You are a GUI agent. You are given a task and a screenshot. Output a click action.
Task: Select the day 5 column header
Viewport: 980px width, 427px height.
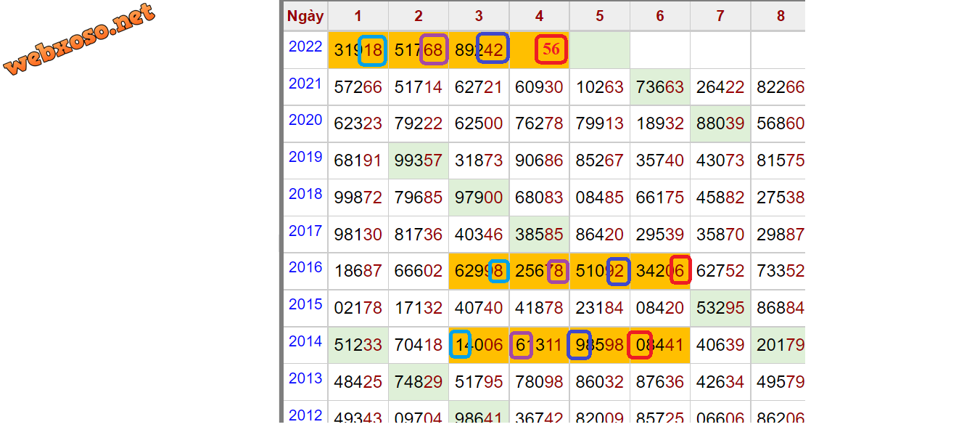pyautogui.click(x=599, y=16)
